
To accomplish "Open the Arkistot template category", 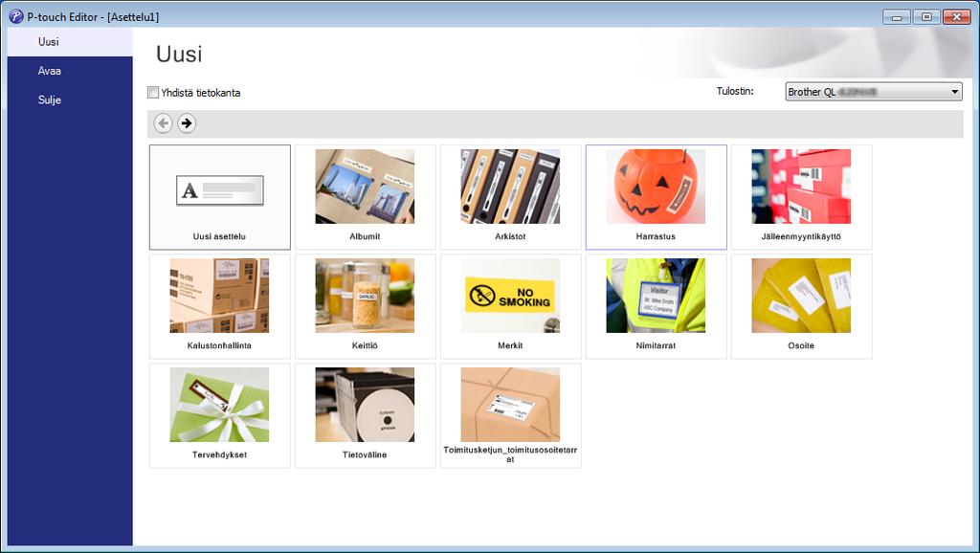I will tap(511, 197).
